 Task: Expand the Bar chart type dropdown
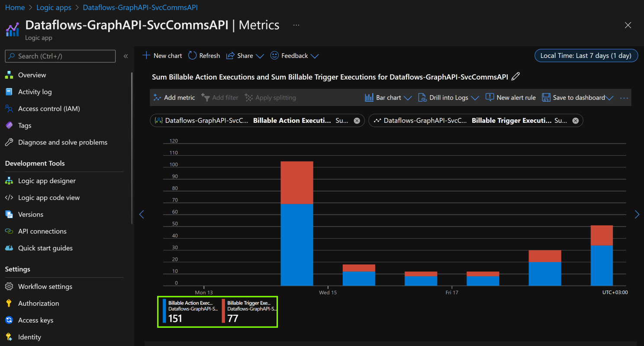pos(407,98)
